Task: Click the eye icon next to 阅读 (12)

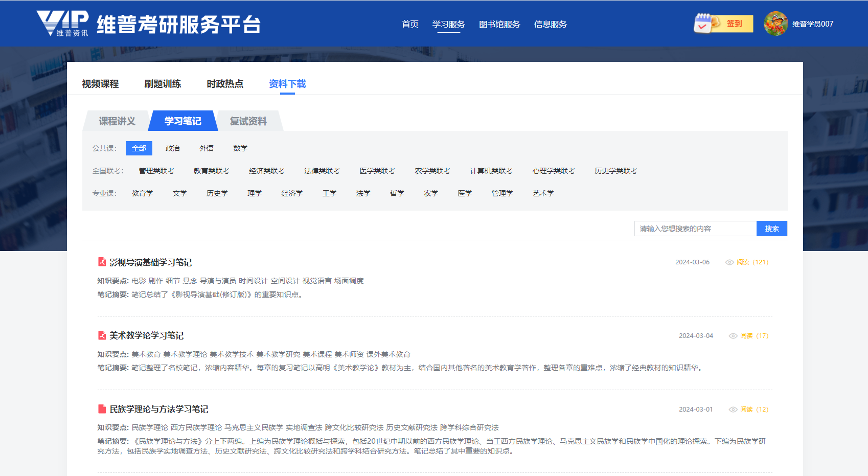Action: click(733, 410)
